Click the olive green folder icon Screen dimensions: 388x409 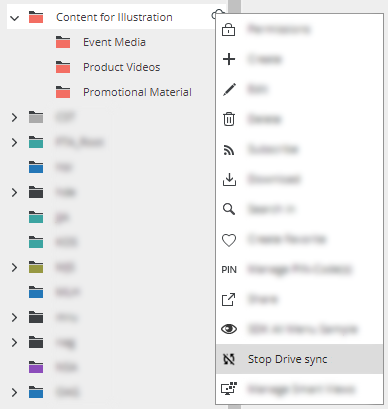point(36,267)
